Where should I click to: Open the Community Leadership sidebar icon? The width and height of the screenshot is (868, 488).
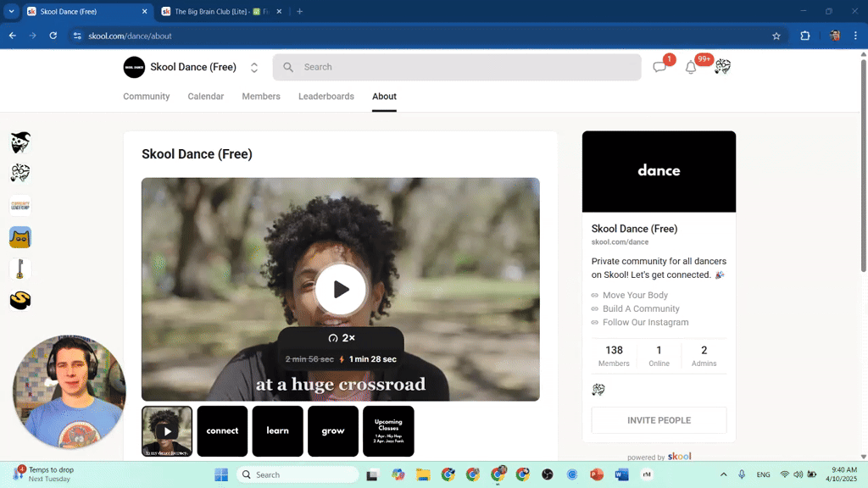click(20, 205)
